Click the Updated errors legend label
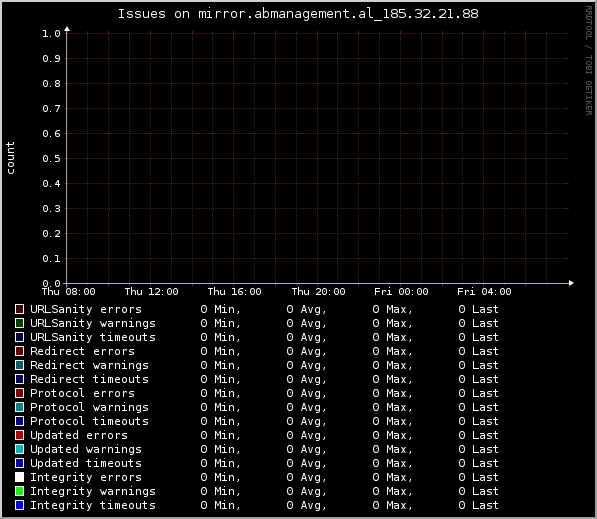 pos(79,435)
